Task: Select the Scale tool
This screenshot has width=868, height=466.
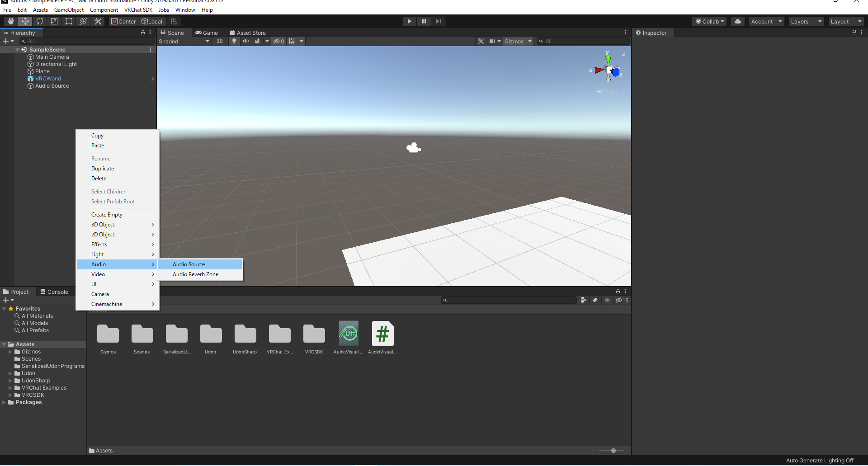Action: [54, 21]
